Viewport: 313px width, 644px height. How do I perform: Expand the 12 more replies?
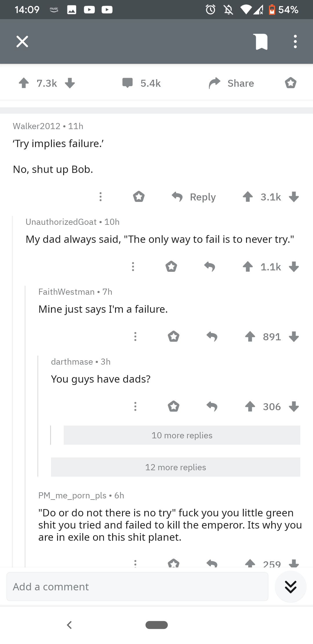coord(176,467)
